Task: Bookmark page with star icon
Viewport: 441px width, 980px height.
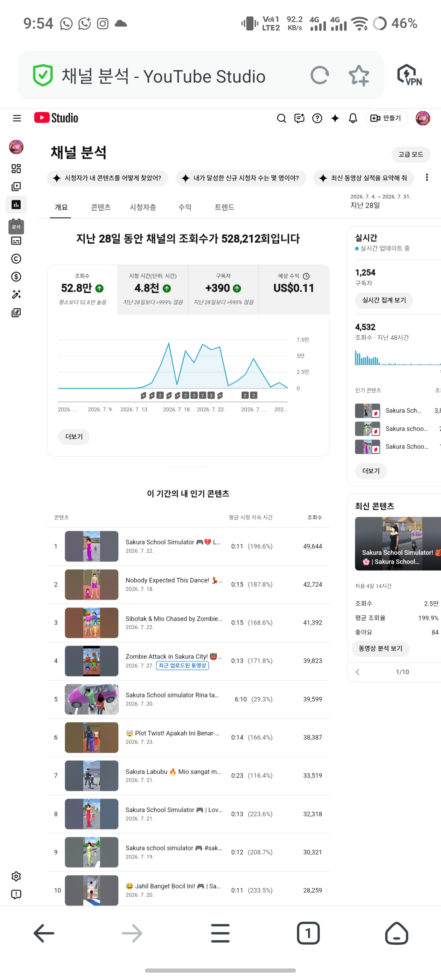Action: (x=358, y=75)
